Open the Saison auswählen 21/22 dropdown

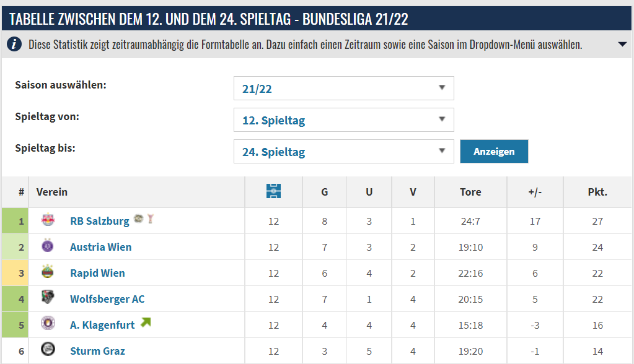click(344, 88)
